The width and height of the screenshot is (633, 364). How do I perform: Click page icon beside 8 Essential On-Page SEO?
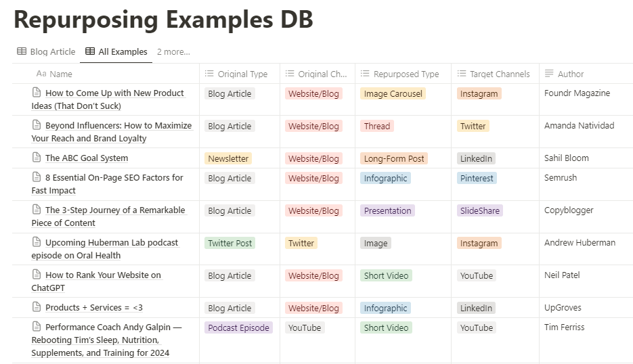point(37,177)
